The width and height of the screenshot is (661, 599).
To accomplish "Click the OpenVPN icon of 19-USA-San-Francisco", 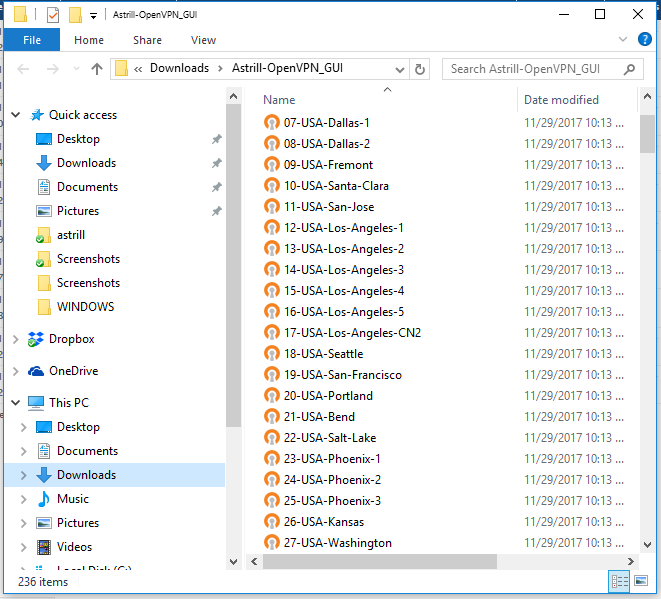I will 272,375.
